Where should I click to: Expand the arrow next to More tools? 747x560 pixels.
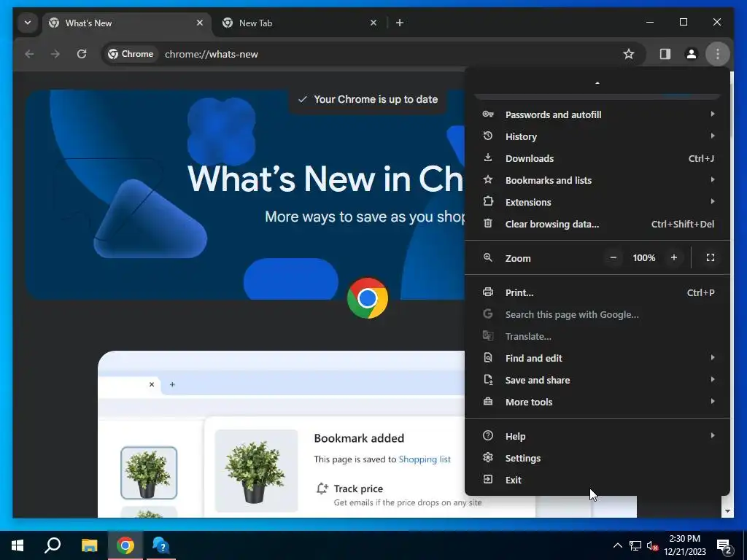tap(713, 402)
